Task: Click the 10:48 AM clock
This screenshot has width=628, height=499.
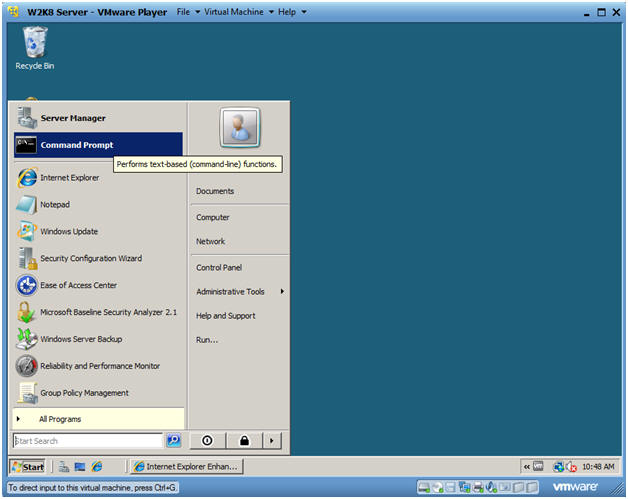Action: tap(598, 467)
